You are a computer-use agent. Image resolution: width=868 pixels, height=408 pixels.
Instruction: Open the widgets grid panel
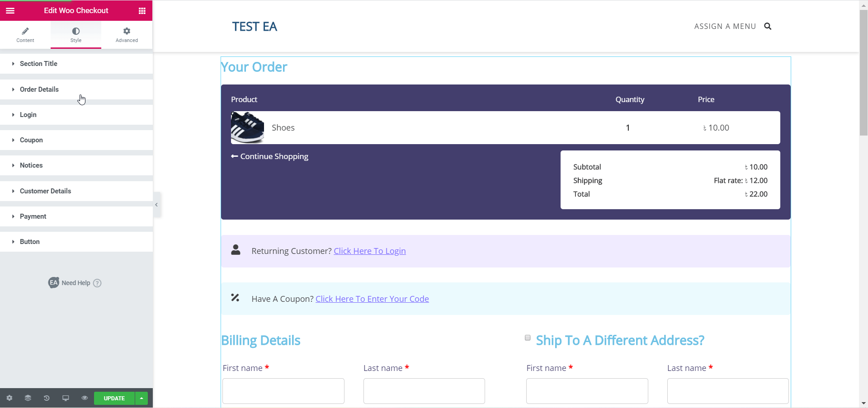[x=142, y=10]
